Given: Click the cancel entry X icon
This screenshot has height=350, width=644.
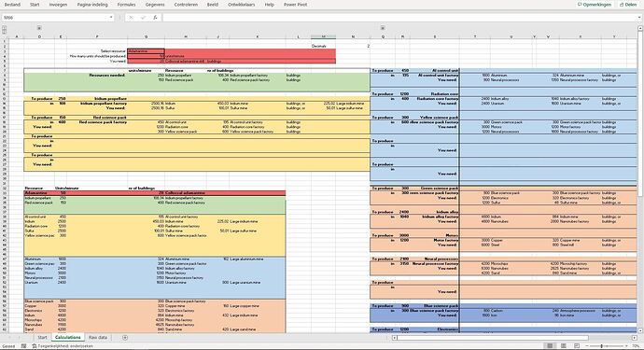Looking at the screenshot, I should (131, 18).
